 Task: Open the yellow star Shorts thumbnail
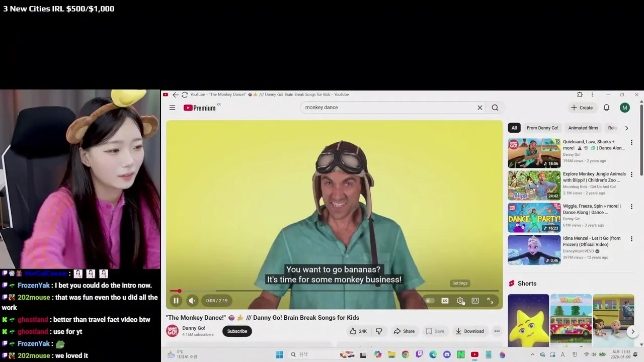pyautogui.click(x=528, y=320)
